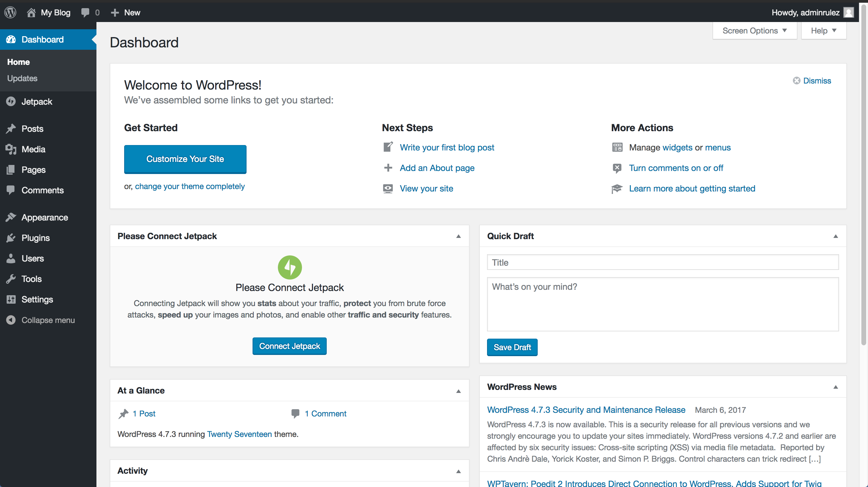Viewport: 868px width, 487px height.
Task: Collapse the Please Connect Jetpack panel
Action: click(x=458, y=236)
